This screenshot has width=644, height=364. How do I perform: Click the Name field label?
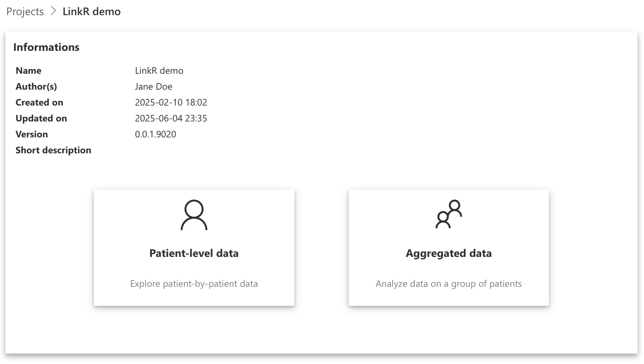(28, 71)
